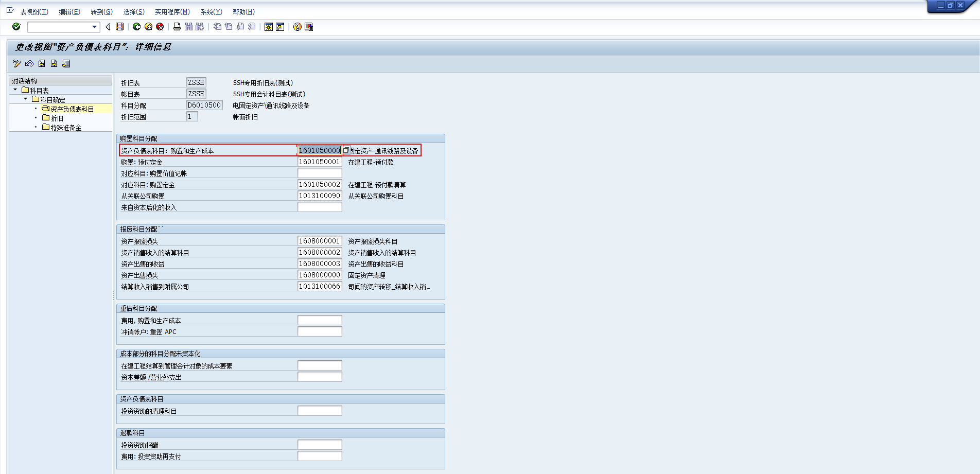This screenshot has height=474, width=980.
Task: Click the Create Shortcut icon
Action: pos(280,27)
